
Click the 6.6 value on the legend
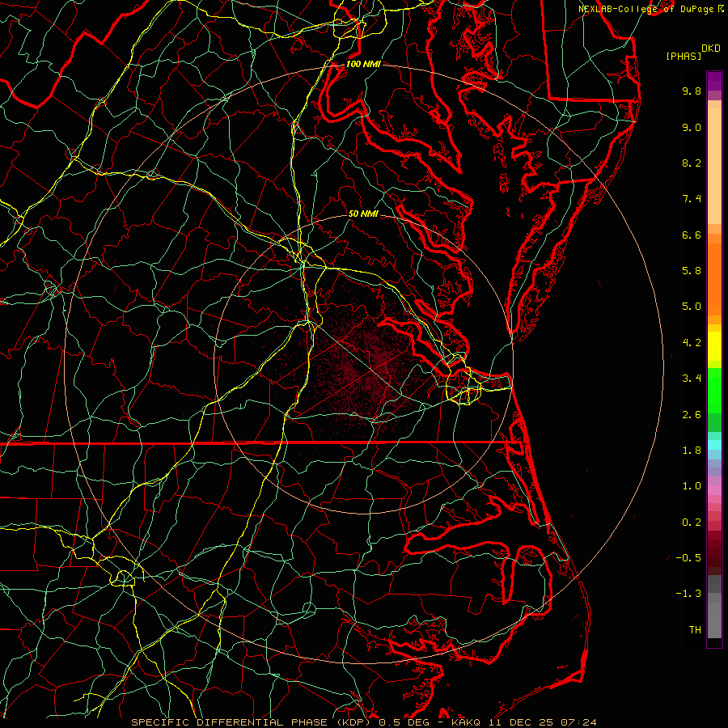(x=692, y=235)
